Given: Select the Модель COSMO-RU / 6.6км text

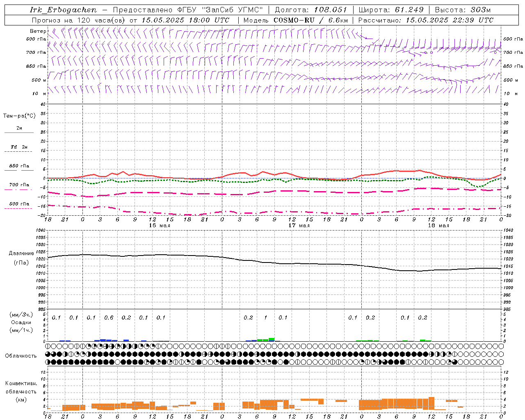Looking at the screenshot, I should pos(296,20).
